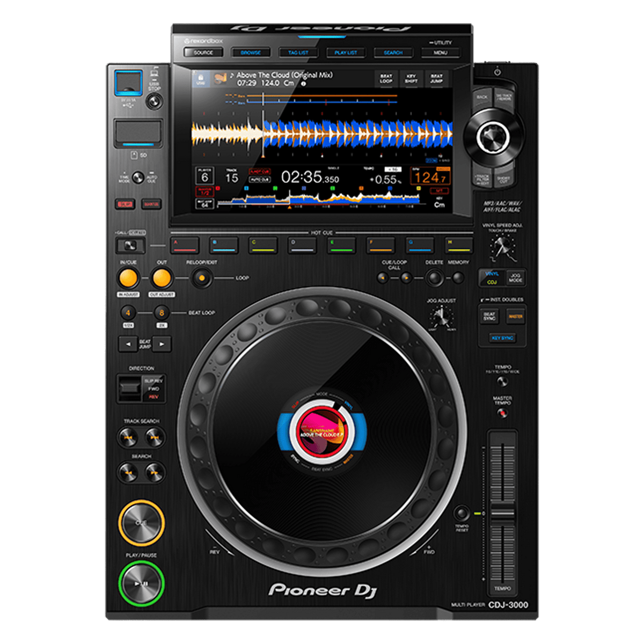The width and height of the screenshot is (644, 644).
Task: Open the PLAY LIST view
Action: point(346,53)
